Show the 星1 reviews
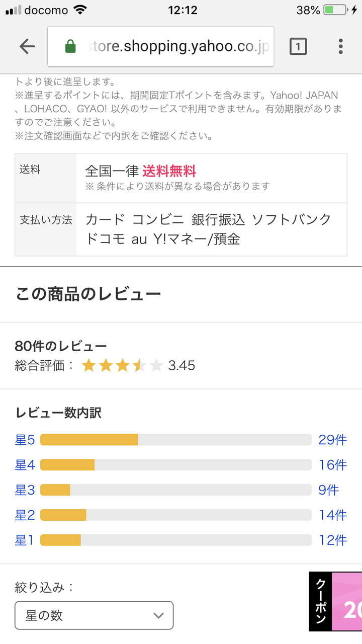This screenshot has width=362, height=644. pyautogui.click(x=25, y=540)
